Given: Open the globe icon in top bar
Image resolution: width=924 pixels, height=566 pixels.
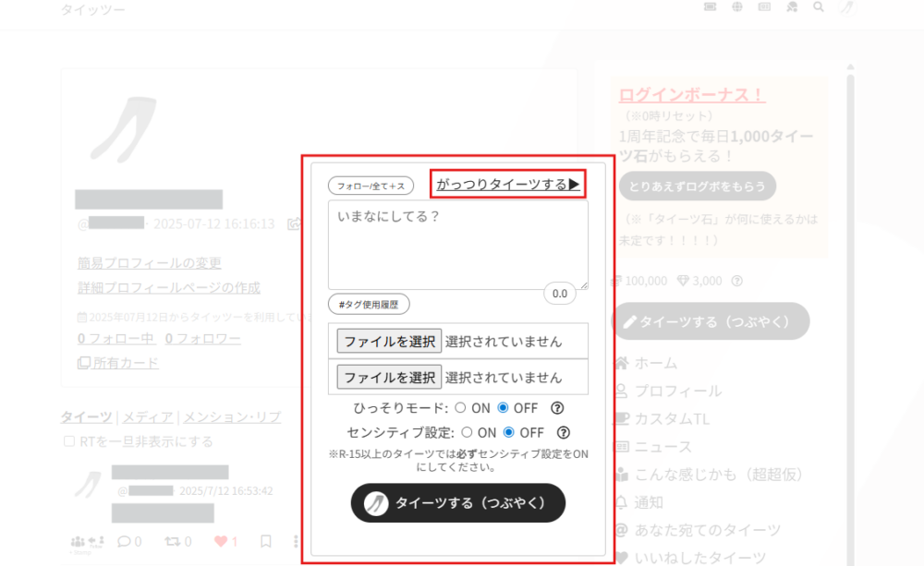Looking at the screenshot, I should tap(736, 7).
